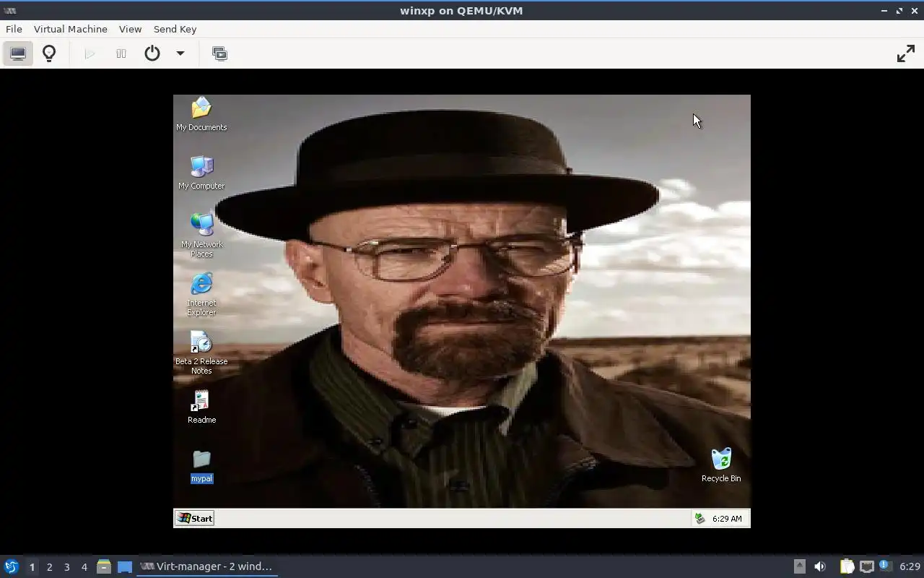Switch to workspace 3
924x578 pixels.
coord(66,567)
